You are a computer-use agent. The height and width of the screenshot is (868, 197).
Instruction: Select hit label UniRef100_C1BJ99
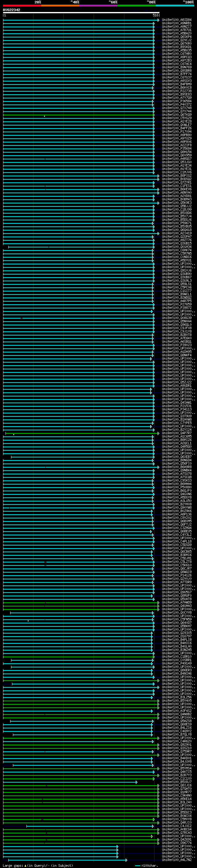click(177, 210)
